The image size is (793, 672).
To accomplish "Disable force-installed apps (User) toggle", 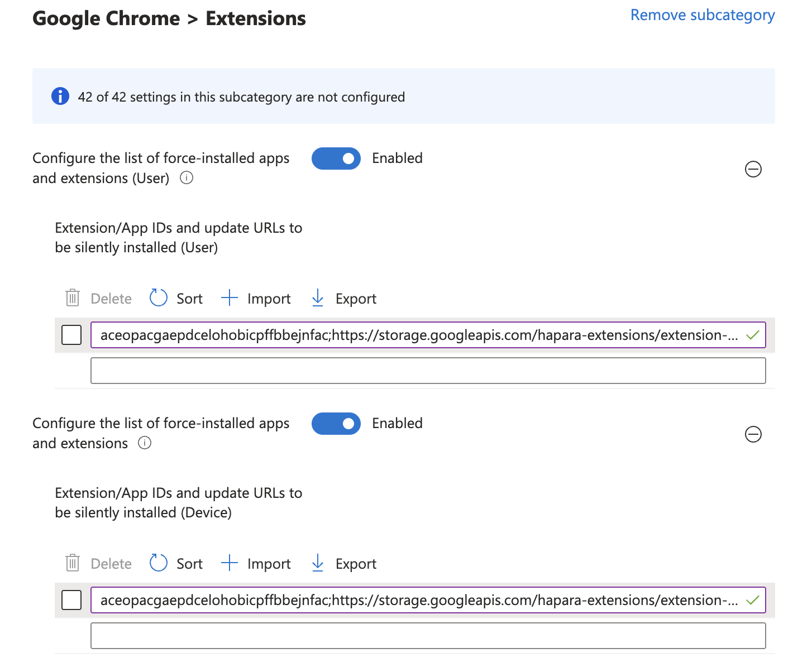I will pyautogui.click(x=336, y=159).
